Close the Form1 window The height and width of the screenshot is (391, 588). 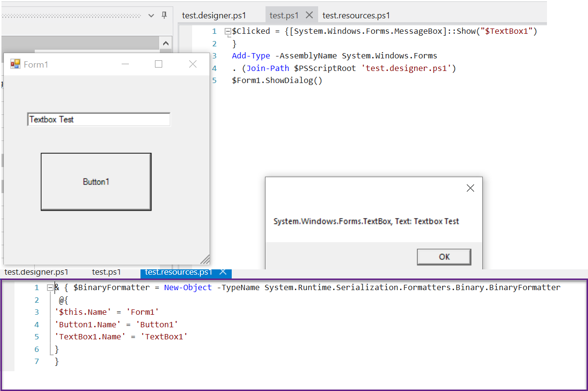pos(193,64)
